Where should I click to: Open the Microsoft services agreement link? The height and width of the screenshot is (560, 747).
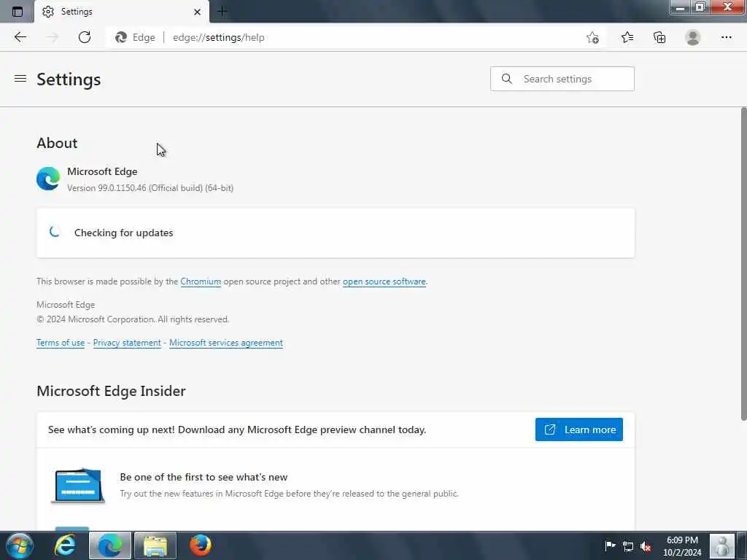[x=226, y=343]
